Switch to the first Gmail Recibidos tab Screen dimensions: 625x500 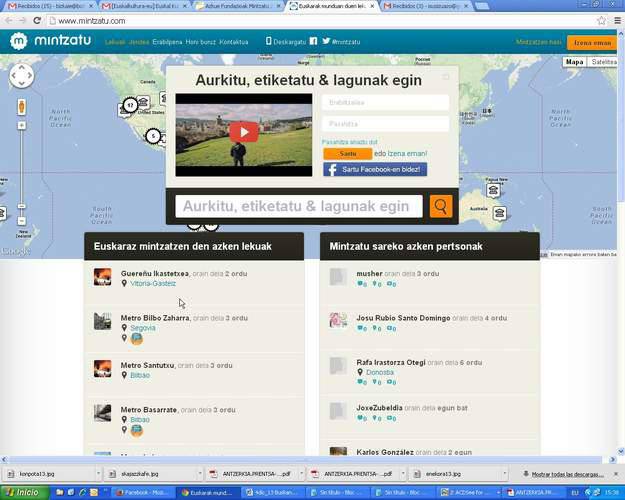(x=50, y=6)
